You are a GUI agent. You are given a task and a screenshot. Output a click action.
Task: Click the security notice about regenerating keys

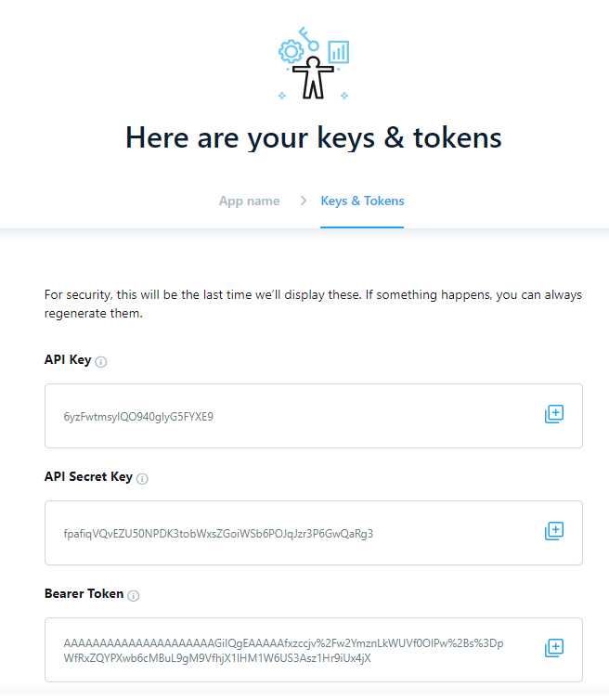tap(313, 304)
